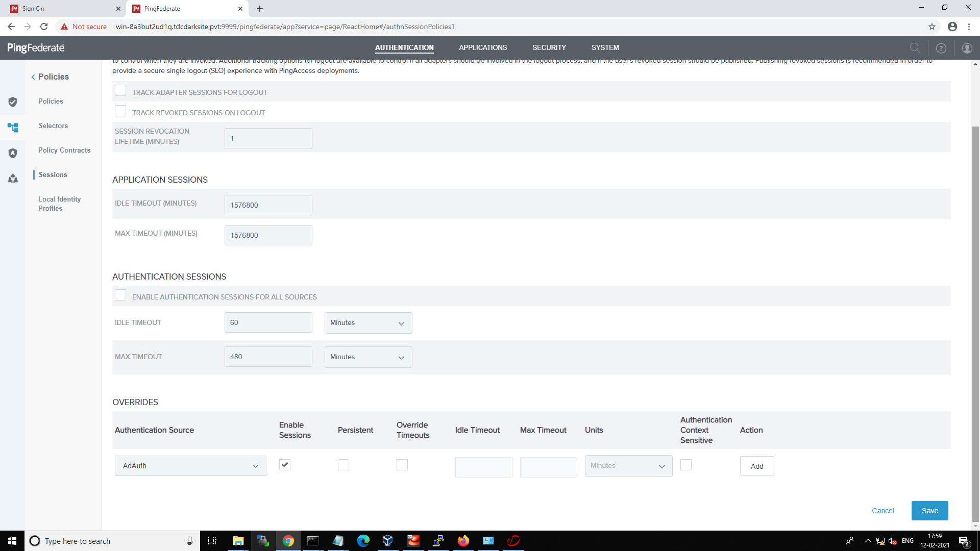Open Task View in the taskbar
This screenshot has width=980, height=551.
212,541
